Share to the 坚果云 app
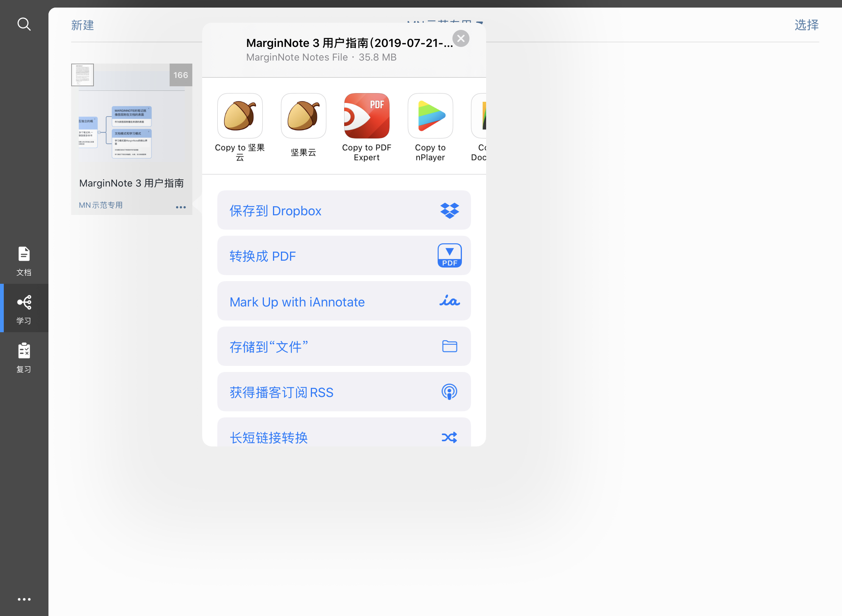Image resolution: width=842 pixels, height=616 pixels. point(304,116)
